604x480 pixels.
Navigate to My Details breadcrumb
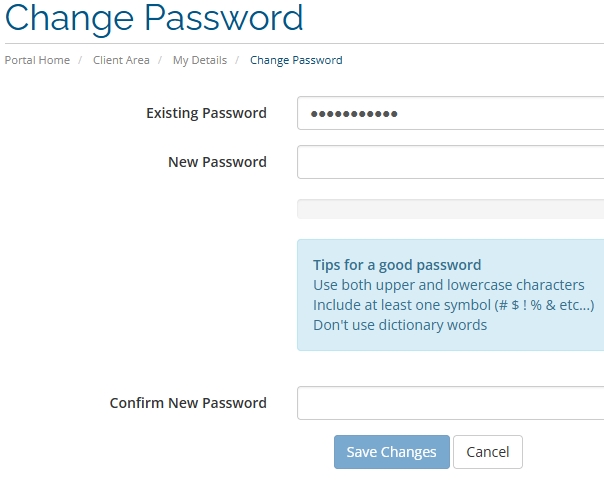199,60
